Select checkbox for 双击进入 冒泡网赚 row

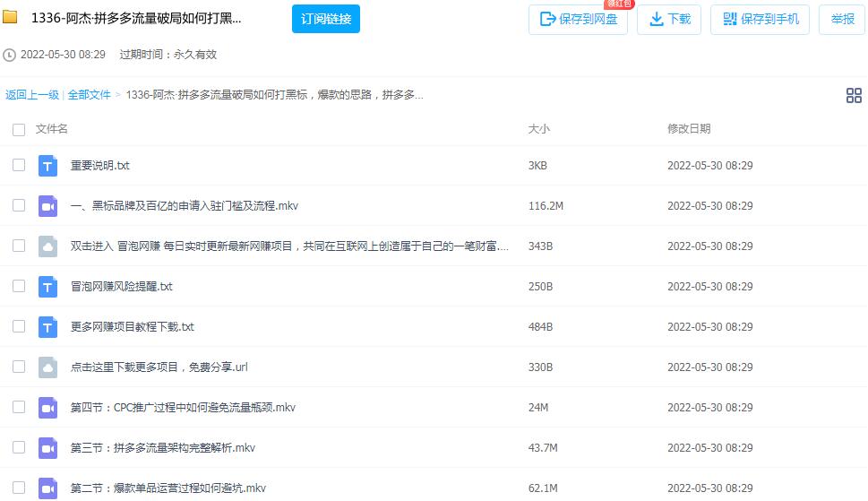point(19,246)
